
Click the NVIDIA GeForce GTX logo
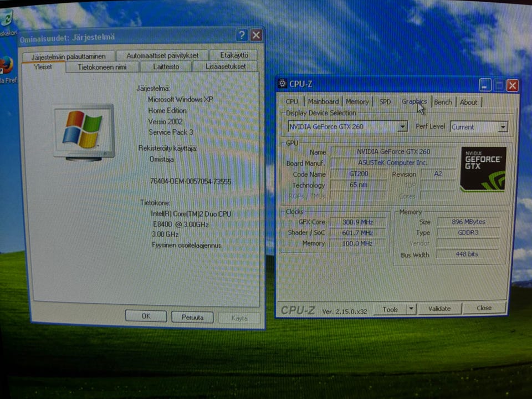(x=483, y=169)
